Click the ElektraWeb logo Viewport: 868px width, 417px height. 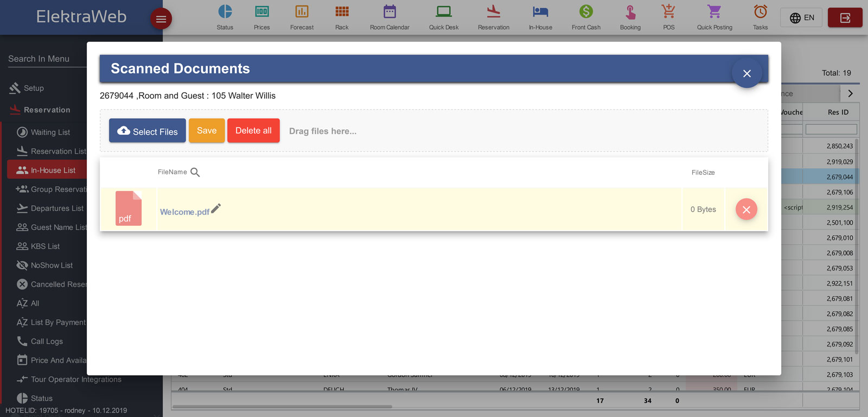(81, 16)
